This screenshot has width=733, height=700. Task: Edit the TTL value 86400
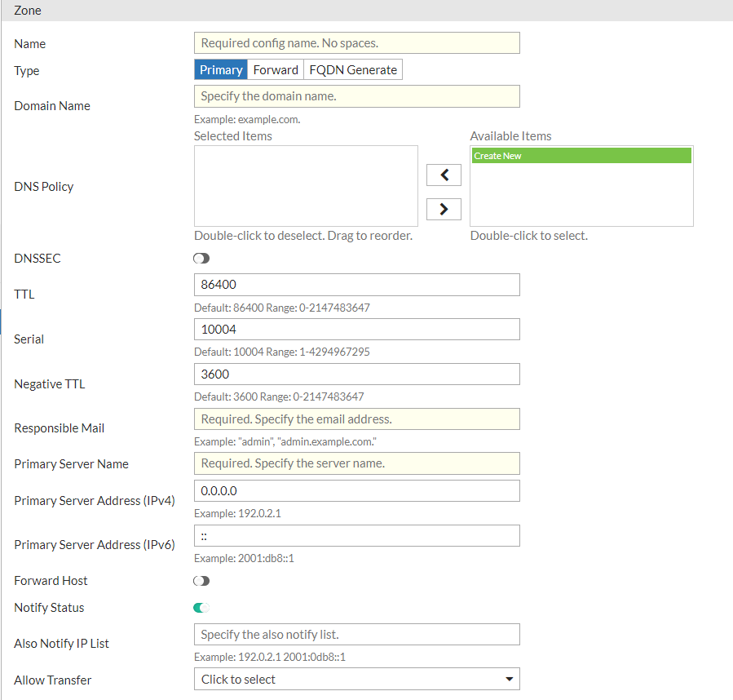(x=356, y=285)
